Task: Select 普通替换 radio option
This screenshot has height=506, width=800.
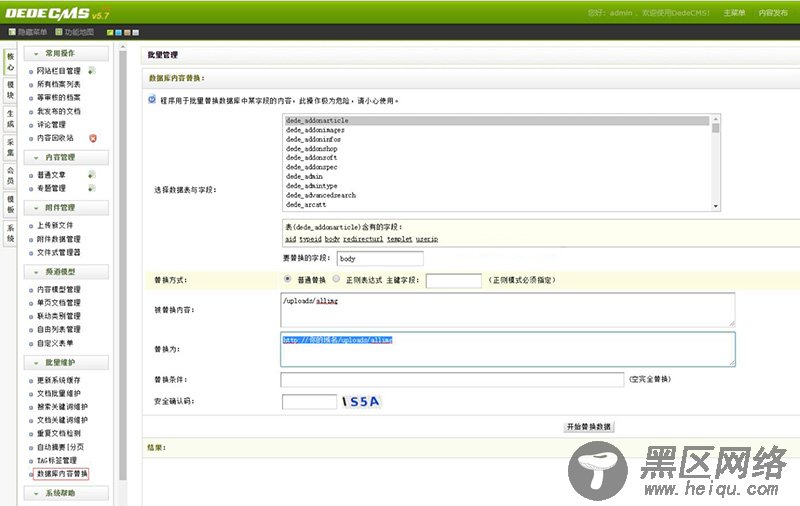Action: click(x=288, y=279)
